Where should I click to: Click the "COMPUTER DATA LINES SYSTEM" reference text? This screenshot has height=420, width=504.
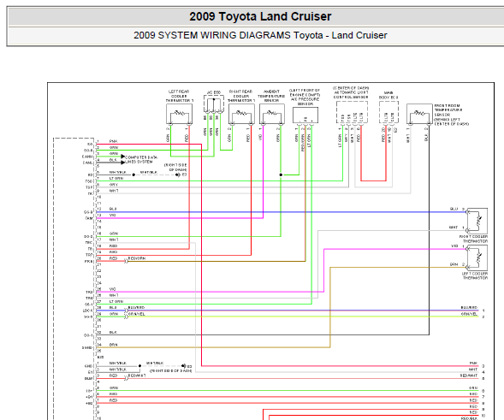pyautogui.click(x=141, y=160)
